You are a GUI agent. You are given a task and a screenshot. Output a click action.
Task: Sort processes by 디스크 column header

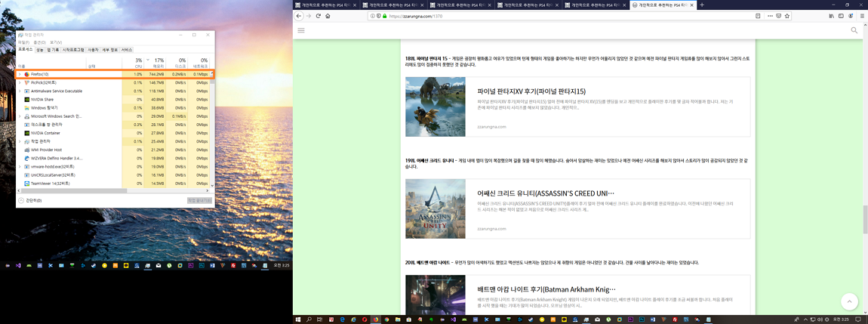(x=176, y=63)
